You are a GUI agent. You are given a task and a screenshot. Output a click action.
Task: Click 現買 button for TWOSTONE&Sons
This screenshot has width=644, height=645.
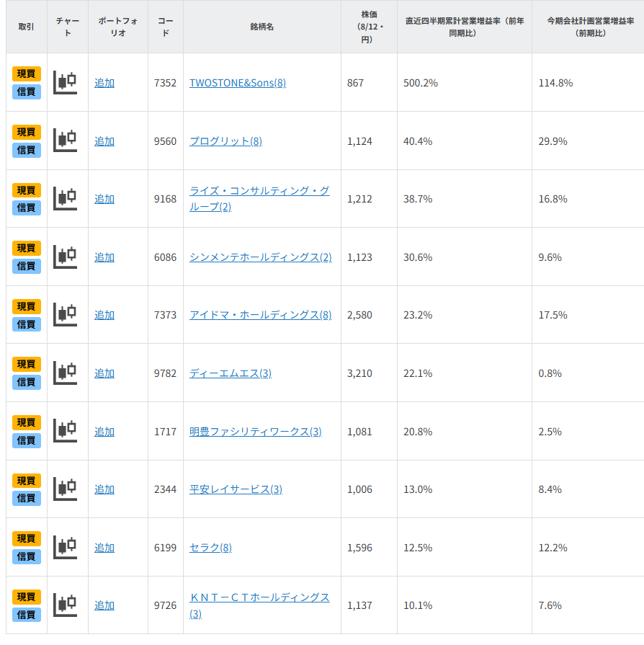click(x=27, y=74)
